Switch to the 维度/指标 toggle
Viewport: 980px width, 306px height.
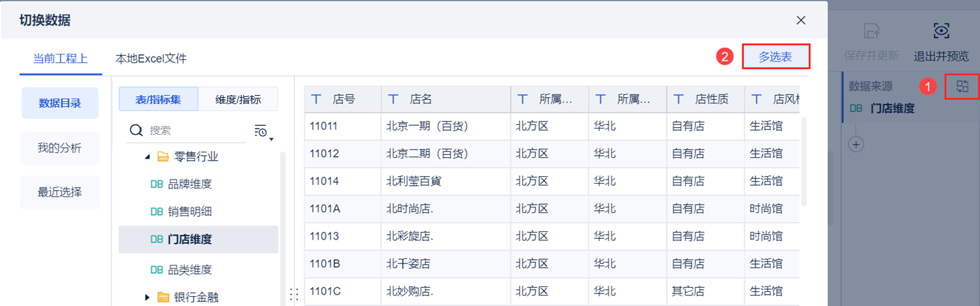(238, 99)
